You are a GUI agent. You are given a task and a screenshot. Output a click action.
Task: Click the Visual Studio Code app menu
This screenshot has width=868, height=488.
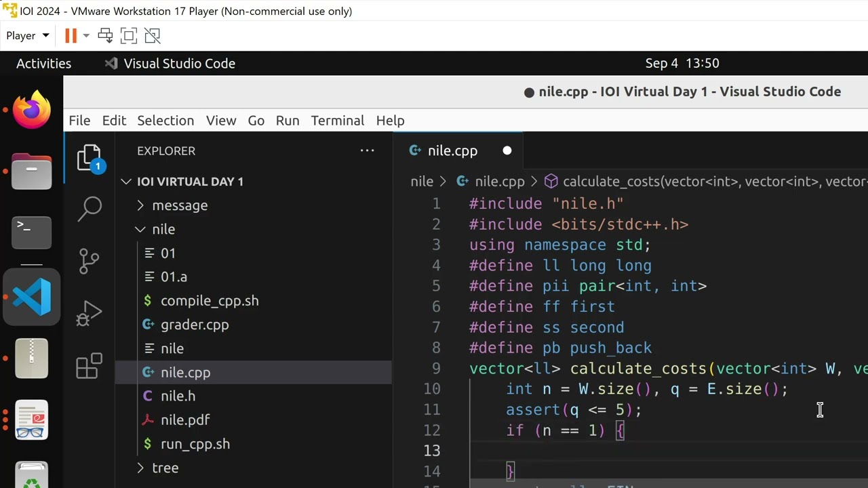click(x=170, y=63)
